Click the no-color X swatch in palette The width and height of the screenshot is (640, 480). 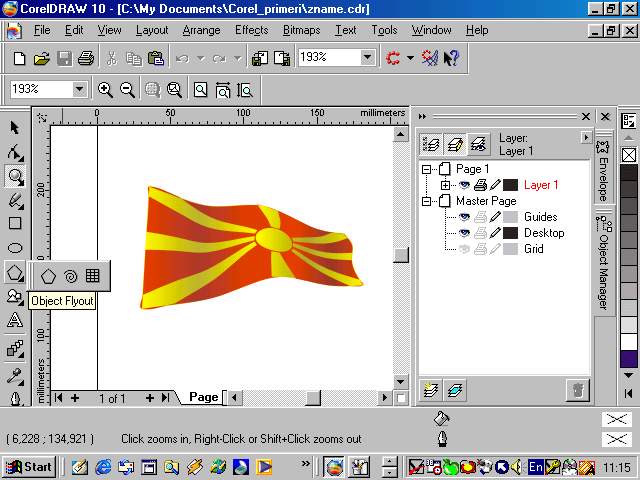[629, 155]
